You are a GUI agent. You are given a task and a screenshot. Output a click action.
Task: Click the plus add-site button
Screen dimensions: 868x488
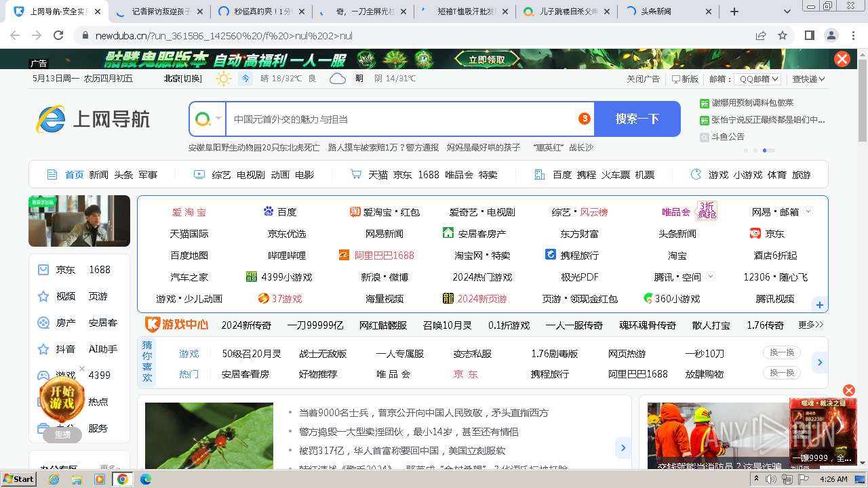(819, 305)
